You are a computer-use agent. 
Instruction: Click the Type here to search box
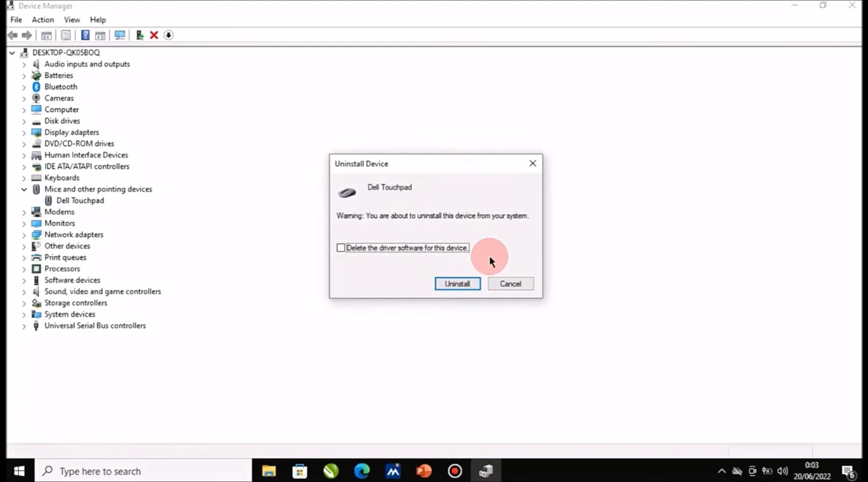[143, 471]
